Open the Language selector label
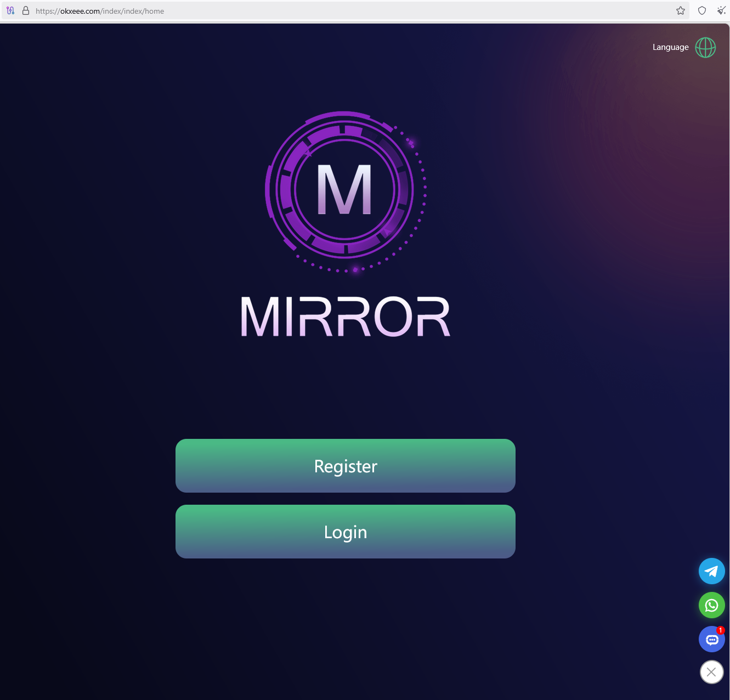 [x=670, y=47]
